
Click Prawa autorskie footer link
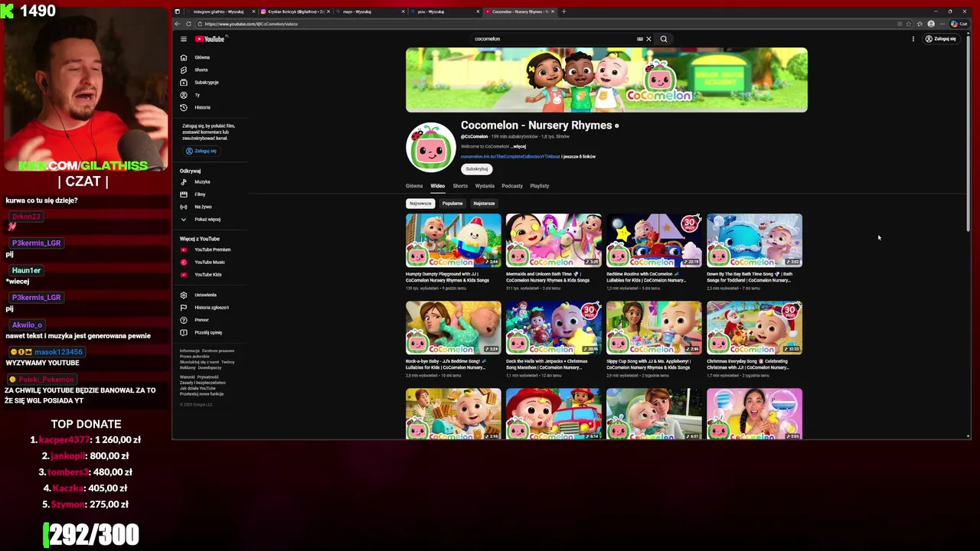[x=194, y=356]
